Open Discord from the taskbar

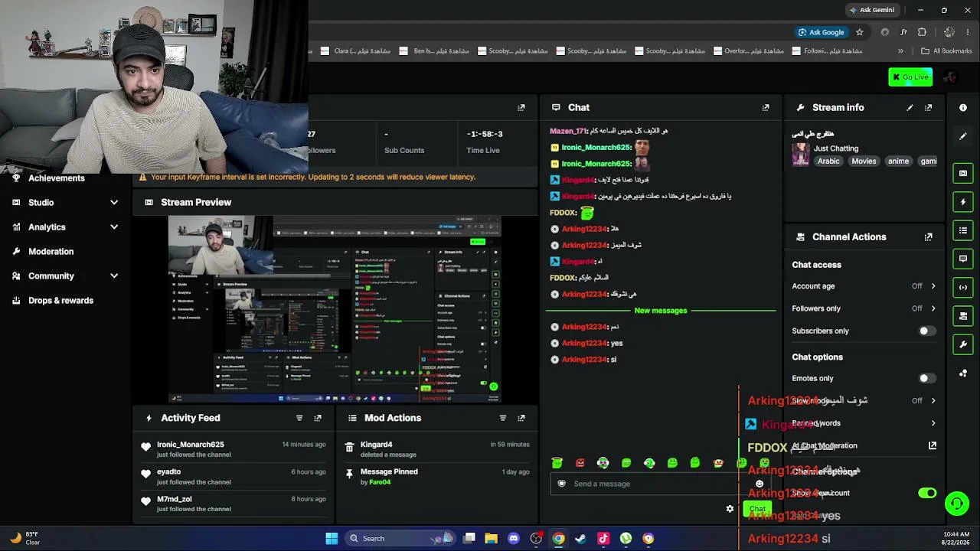(x=514, y=539)
